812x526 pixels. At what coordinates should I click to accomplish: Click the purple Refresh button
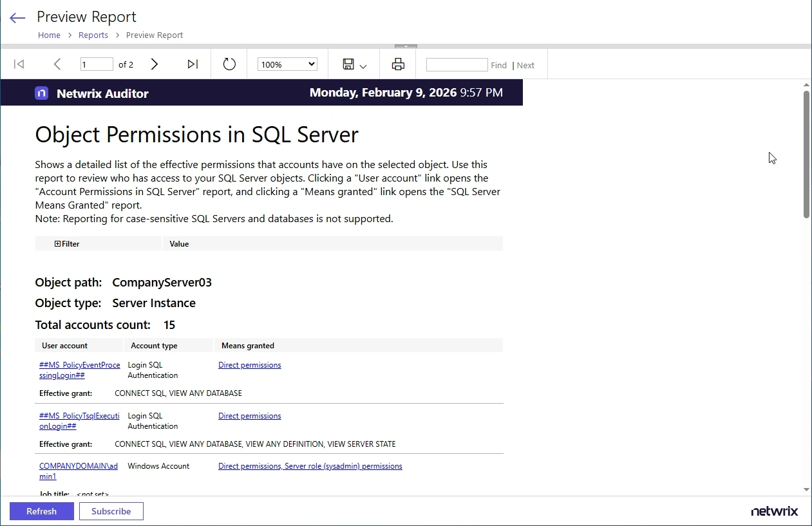[x=42, y=511]
